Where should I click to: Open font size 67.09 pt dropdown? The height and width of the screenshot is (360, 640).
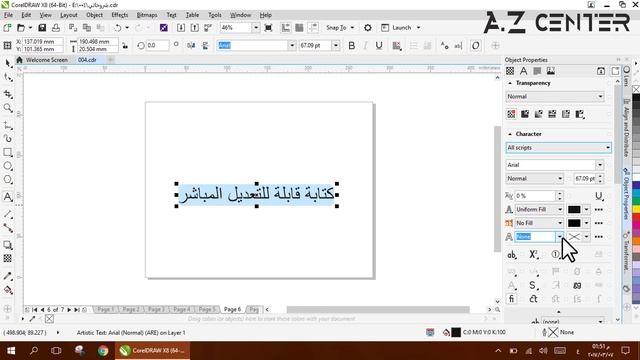pyautogui.click(x=336, y=45)
